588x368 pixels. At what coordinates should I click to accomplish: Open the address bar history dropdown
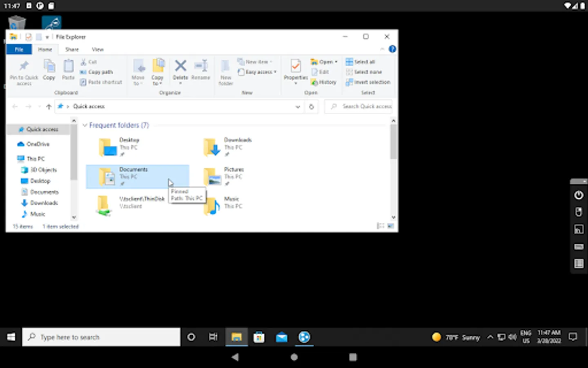click(x=298, y=107)
